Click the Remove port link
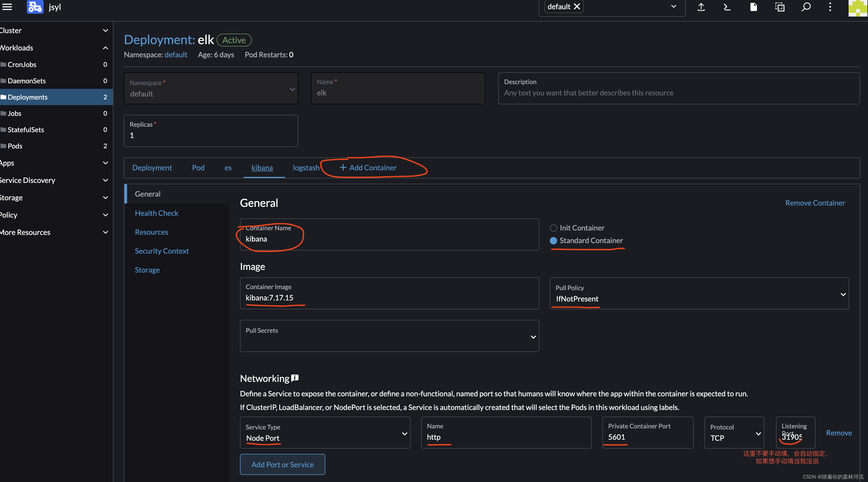Image resolution: width=868 pixels, height=482 pixels. (839, 433)
